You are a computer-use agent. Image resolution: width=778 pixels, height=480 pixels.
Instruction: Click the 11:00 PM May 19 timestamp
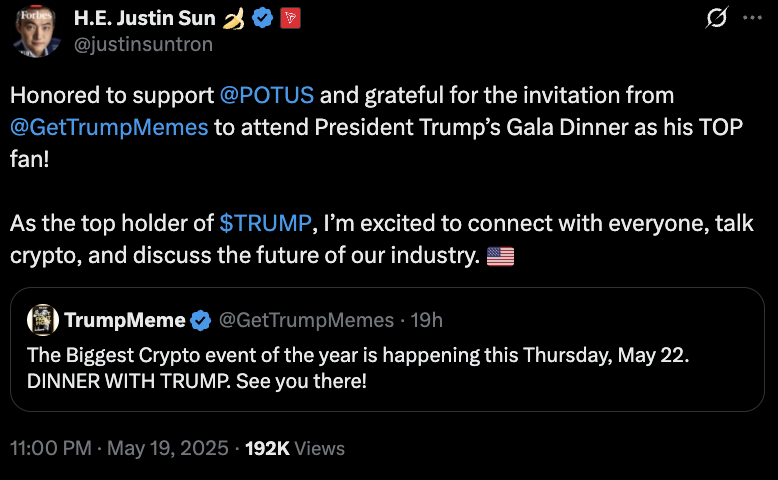click(x=117, y=449)
